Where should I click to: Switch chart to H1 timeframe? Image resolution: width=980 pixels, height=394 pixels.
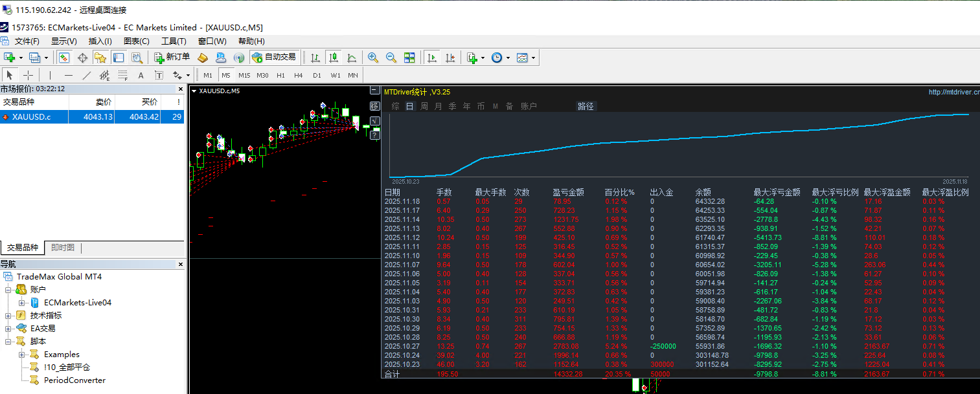(x=280, y=75)
